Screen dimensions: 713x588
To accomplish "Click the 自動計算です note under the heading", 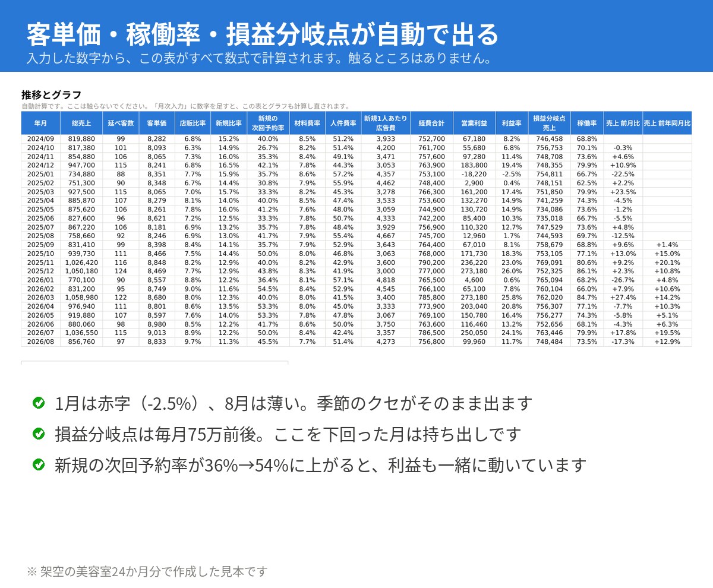I will pos(186,106).
